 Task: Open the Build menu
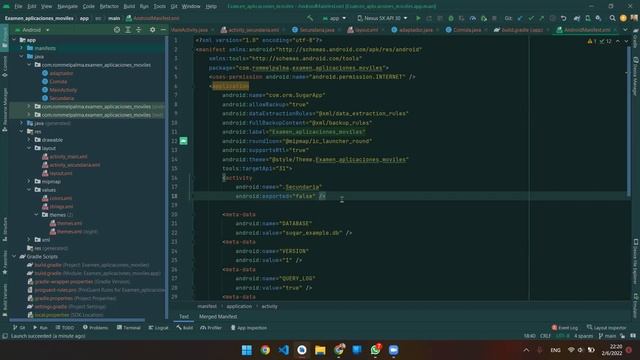pyautogui.click(x=129, y=7)
